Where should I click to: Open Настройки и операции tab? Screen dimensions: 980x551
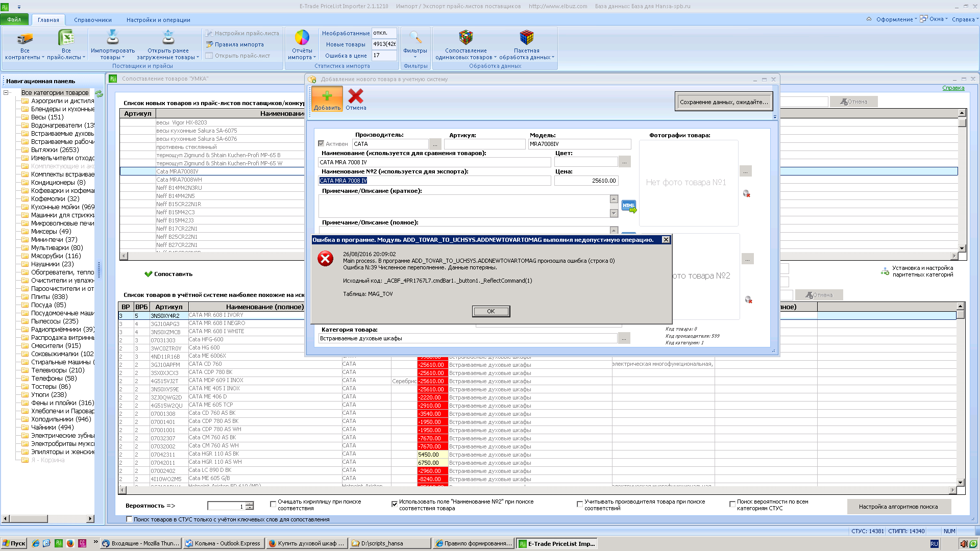coord(158,20)
